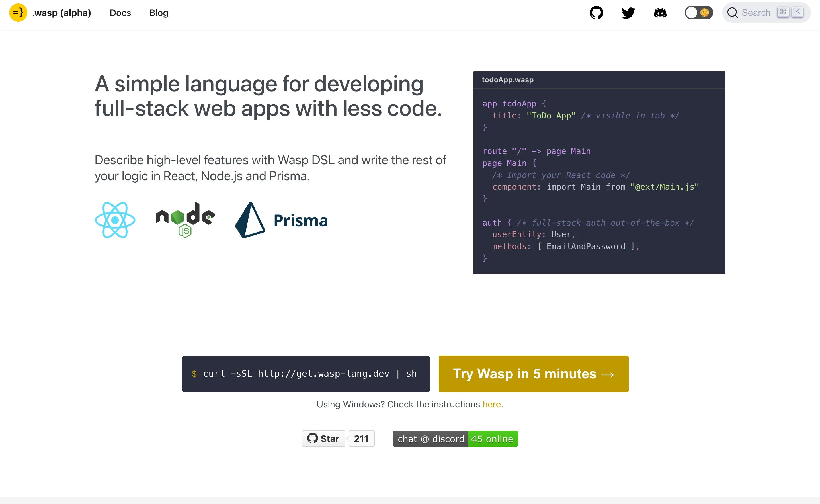Click the Prisma logo
The height and width of the screenshot is (504, 820).
coord(282,220)
